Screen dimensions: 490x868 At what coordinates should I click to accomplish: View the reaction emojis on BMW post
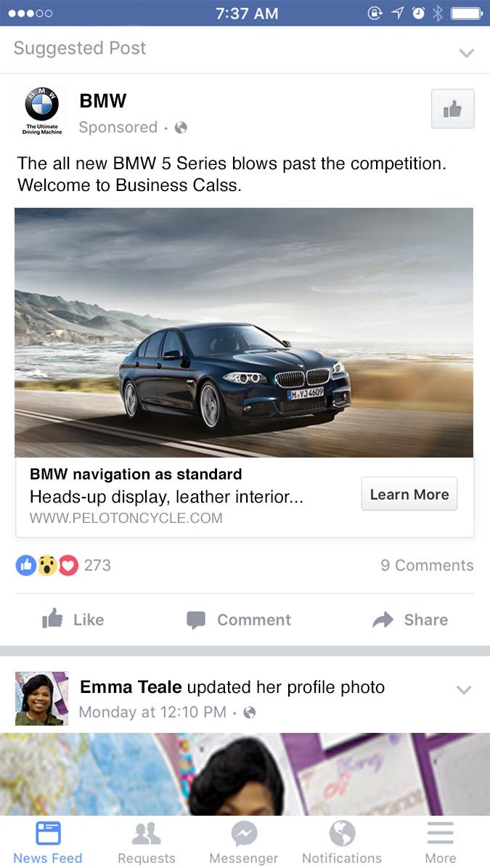click(x=47, y=565)
